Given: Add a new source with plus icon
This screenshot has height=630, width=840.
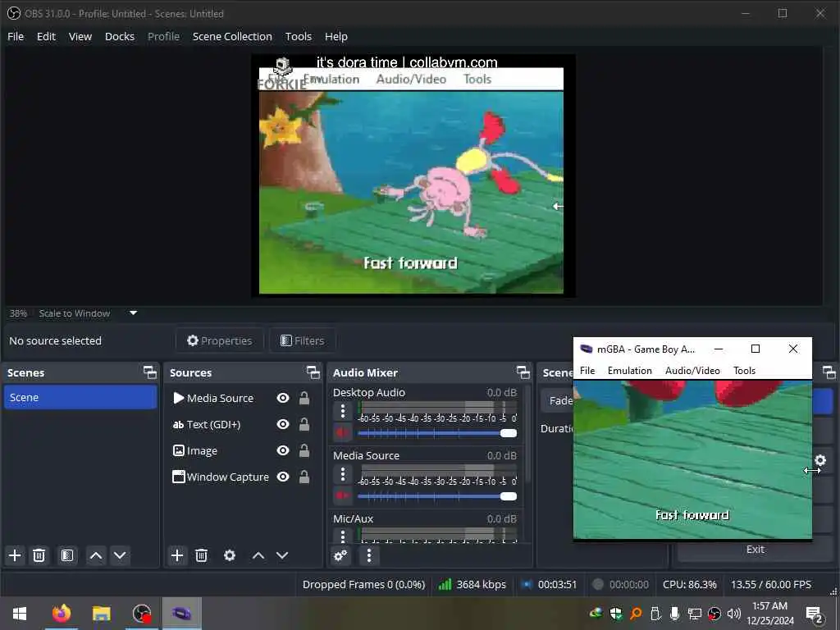Looking at the screenshot, I should [177, 555].
